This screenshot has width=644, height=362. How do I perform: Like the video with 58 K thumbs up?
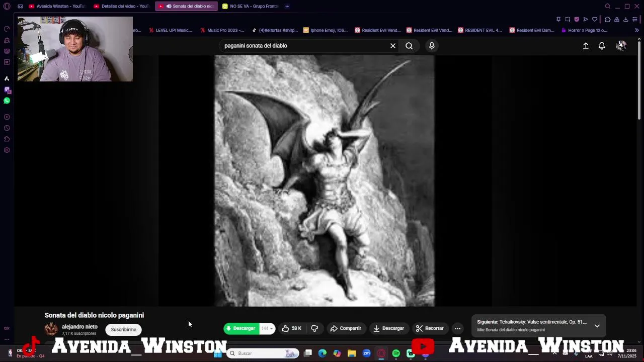pos(292,328)
